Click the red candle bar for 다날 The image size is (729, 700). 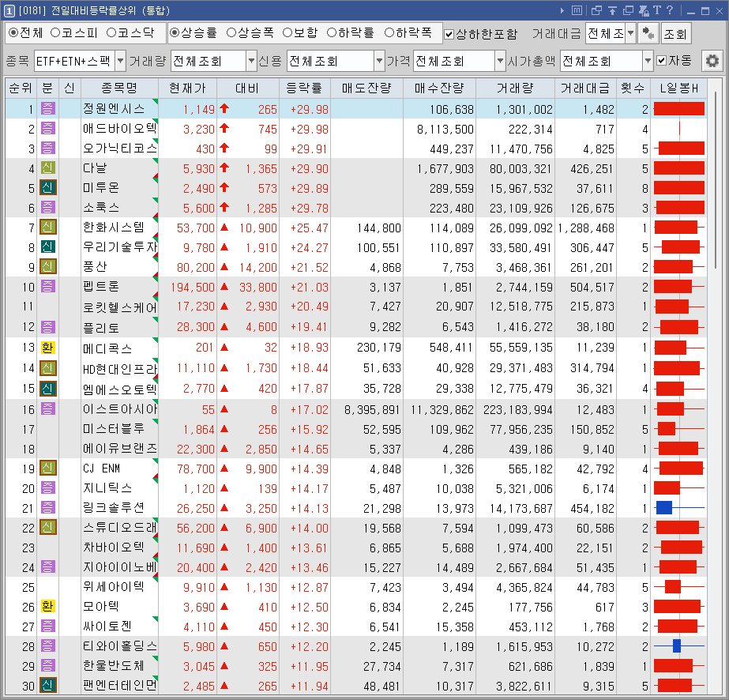pos(678,168)
